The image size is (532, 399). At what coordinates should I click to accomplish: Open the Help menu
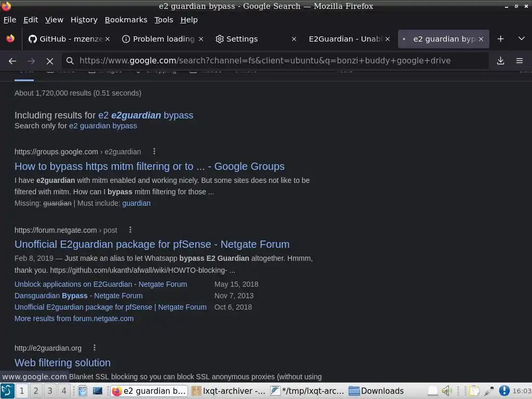[189, 20]
